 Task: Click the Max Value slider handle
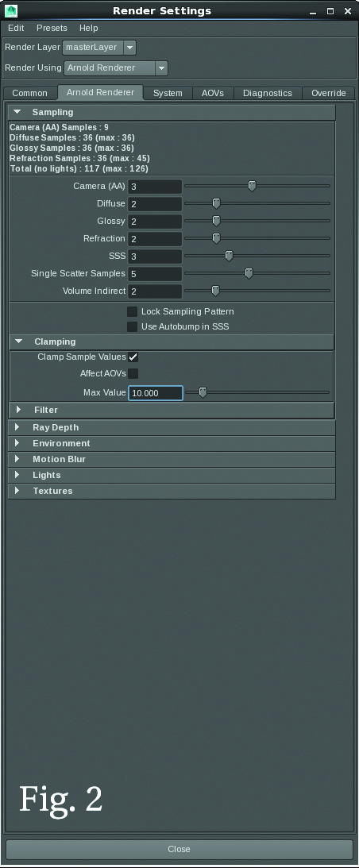click(203, 392)
